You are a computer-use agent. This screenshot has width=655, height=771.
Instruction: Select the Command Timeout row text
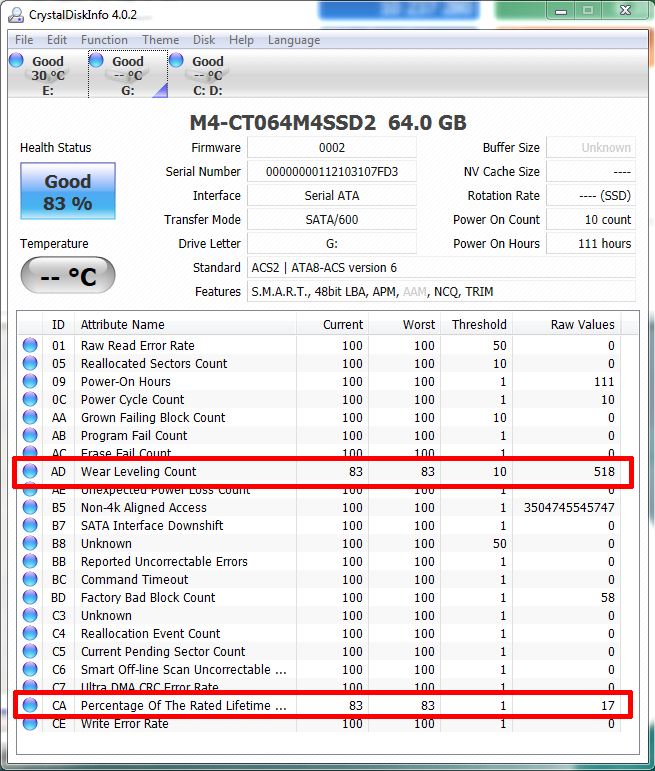tap(134, 579)
